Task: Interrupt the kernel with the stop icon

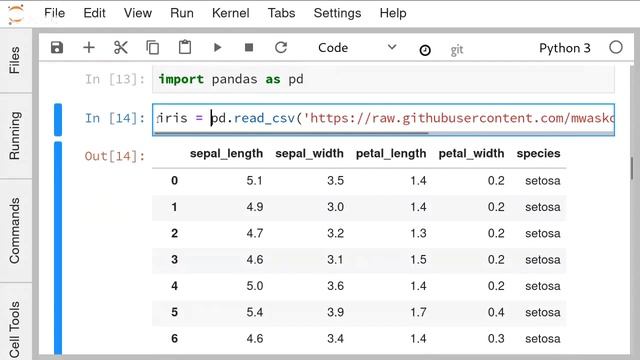Action: click(249, 48)
